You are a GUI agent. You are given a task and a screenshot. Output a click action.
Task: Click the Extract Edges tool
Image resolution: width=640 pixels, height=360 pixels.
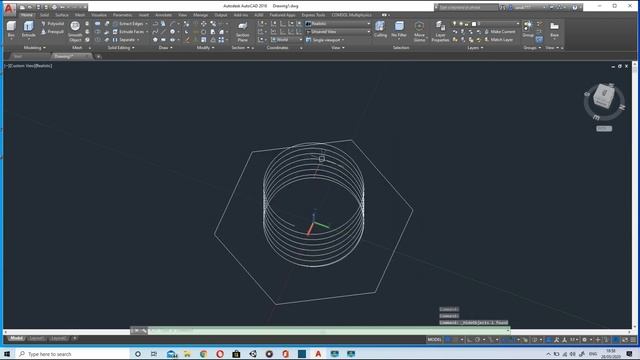pos(130,24)
